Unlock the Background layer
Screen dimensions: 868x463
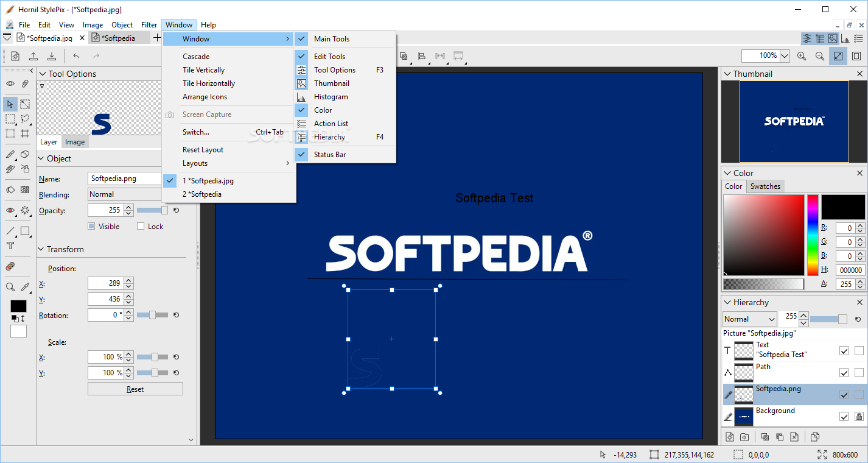pyautogui.click(x=859, y=417)
